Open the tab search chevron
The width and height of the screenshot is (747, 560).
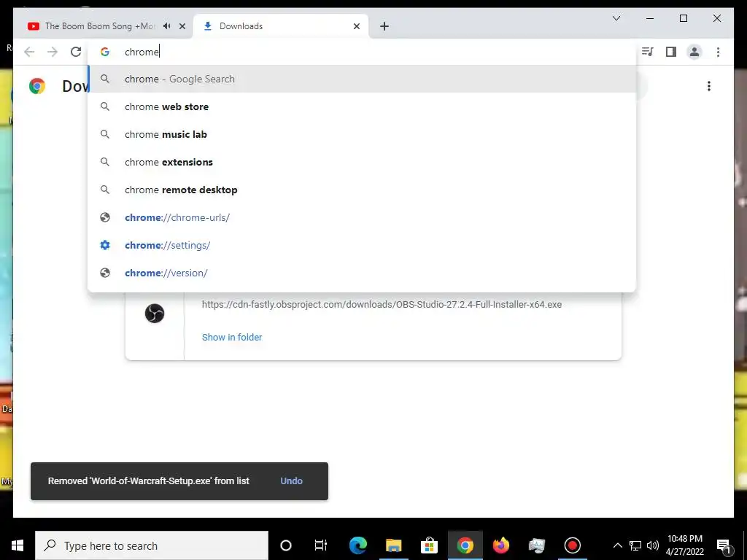[616, 18]
